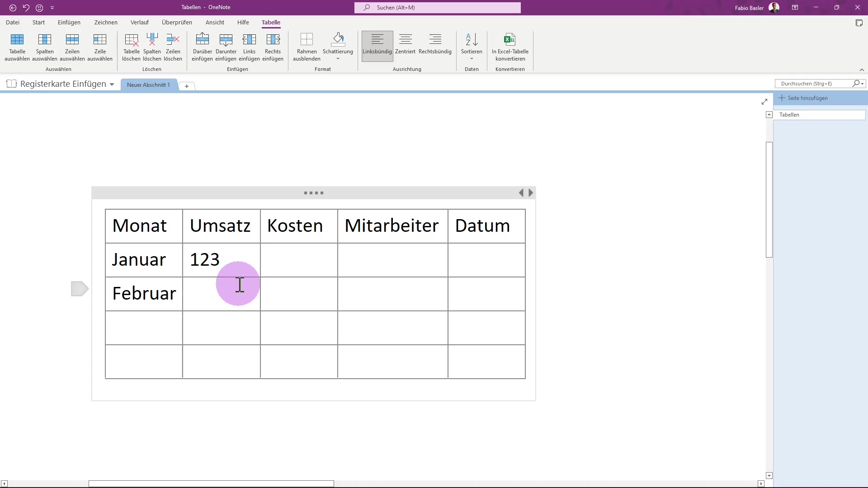Open Schattierung color dropdown
Screen dimensions: 868x488
[x=338, y=59]
